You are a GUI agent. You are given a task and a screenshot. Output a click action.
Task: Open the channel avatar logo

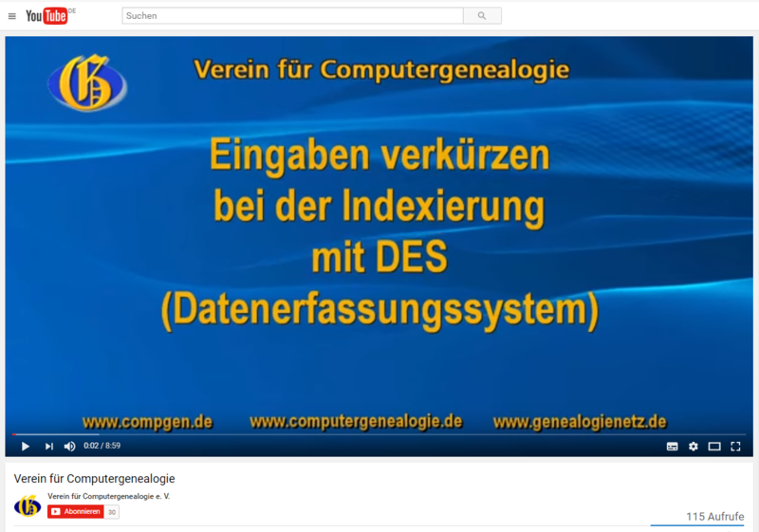pos(28,505)
